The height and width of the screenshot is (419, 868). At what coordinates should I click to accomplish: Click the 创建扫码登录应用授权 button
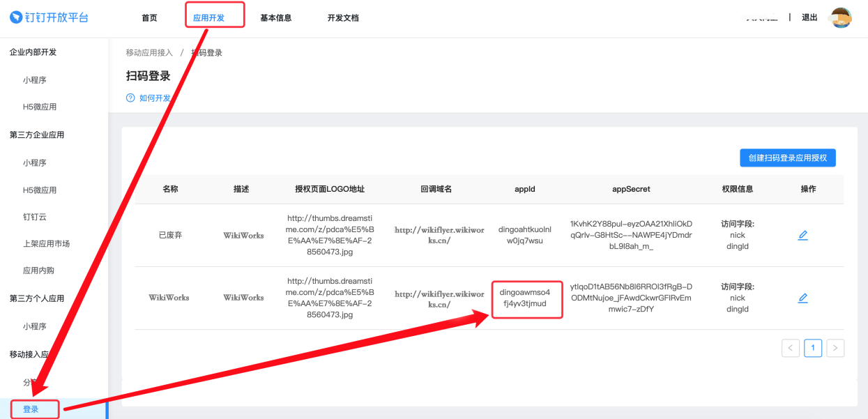tap(788, 158)
